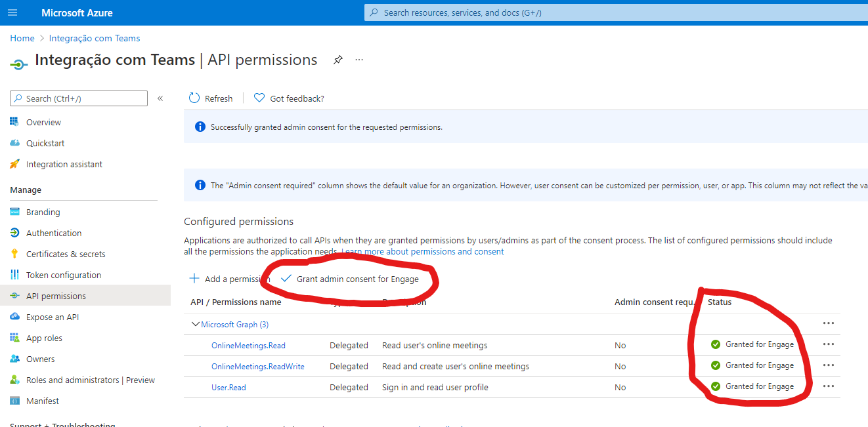
Task: Click Granted for Engage status of User.Read
Action: coord(752,386)
